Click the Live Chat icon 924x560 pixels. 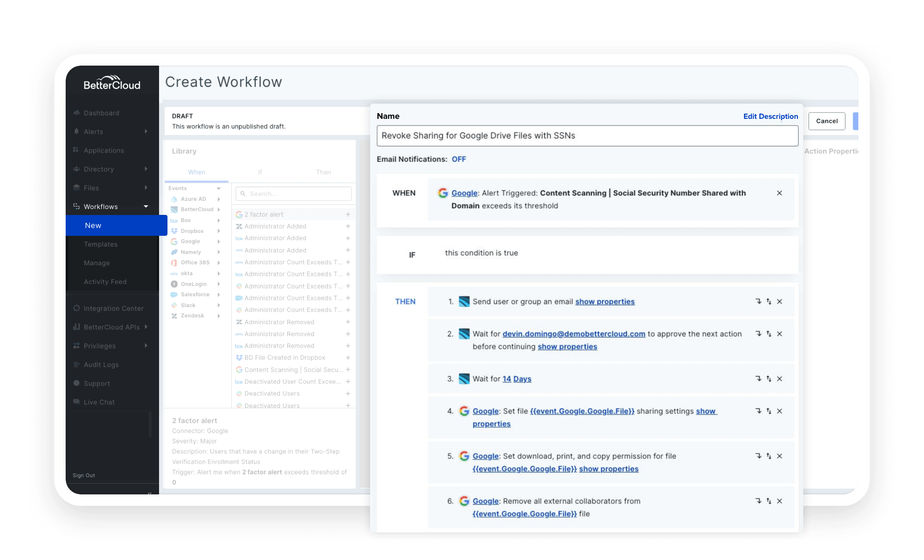[x=76, y=402]
